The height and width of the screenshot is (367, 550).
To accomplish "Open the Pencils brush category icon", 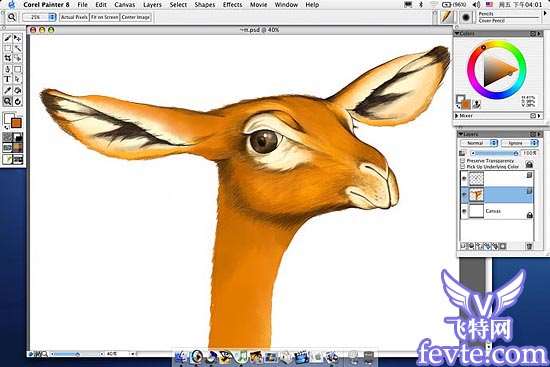I will (447, 17).
